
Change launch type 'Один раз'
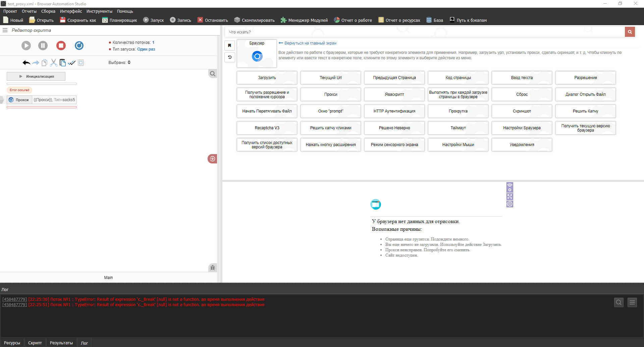coord(146,49)
